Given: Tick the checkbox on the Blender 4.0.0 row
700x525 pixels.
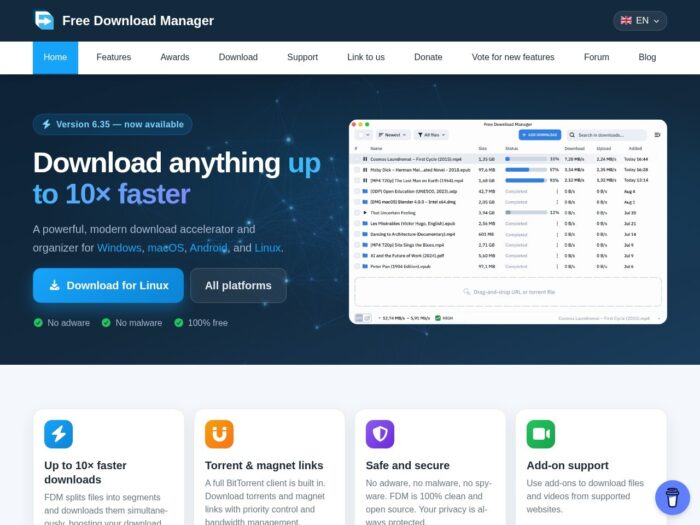Looking at the screenshot, I should pos(357,202).
